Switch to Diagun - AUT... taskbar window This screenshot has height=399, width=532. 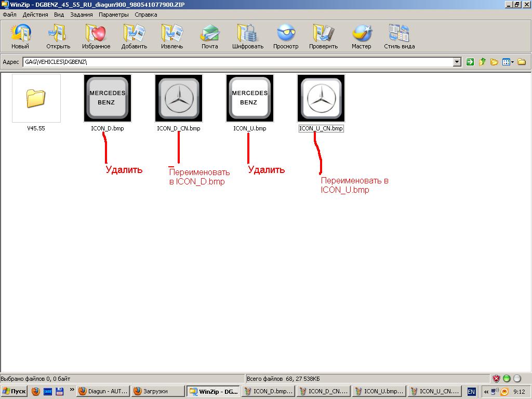(x=103, y=391)
